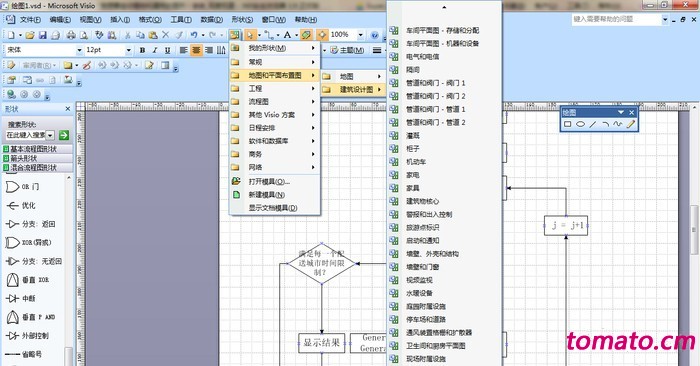This screenshot has width=700, height=366.
Task: Click the Save icon in the toolbar
Action: pos(42,35)
